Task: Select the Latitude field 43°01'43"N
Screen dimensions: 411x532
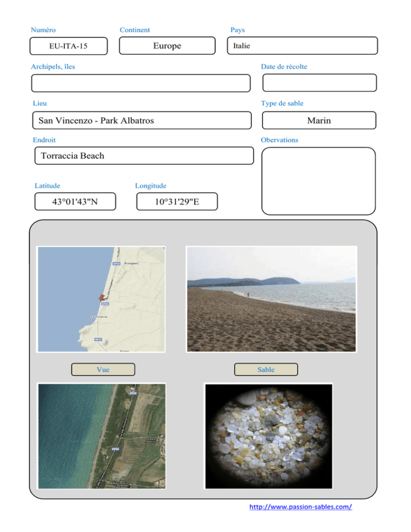Action: (75, 202)
